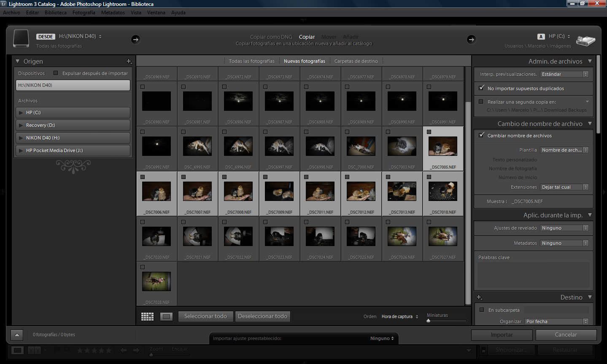Select the _DSC7026.NEF thumbnail
The height and width of the screenshot is (364, 607).
[x=402, y=236]
